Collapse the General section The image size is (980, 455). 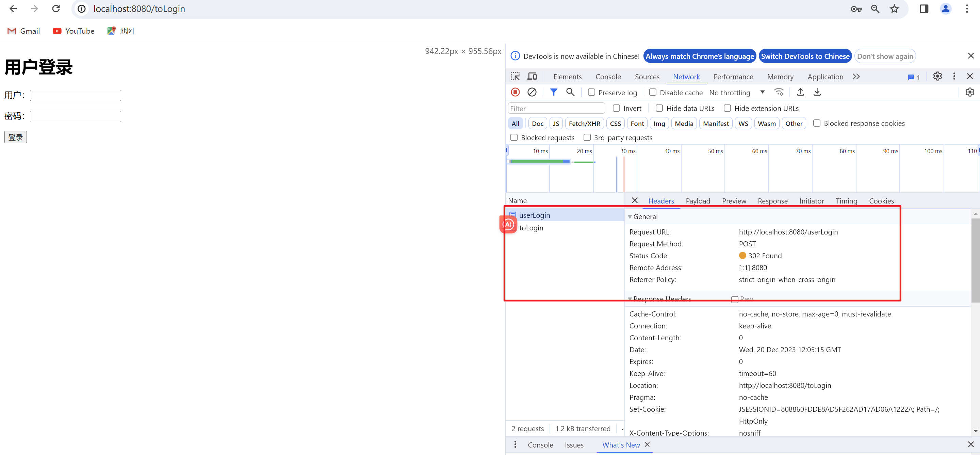pyautogui.click(x=630, y=217)
